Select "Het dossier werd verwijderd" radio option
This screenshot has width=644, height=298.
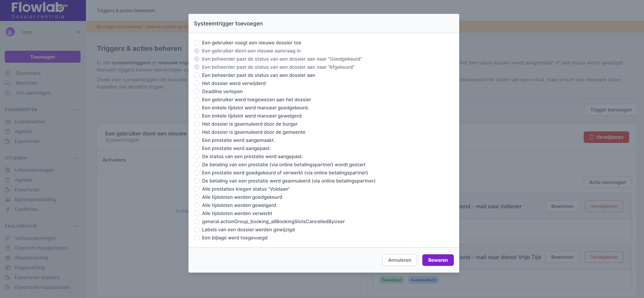click(197, 83)
